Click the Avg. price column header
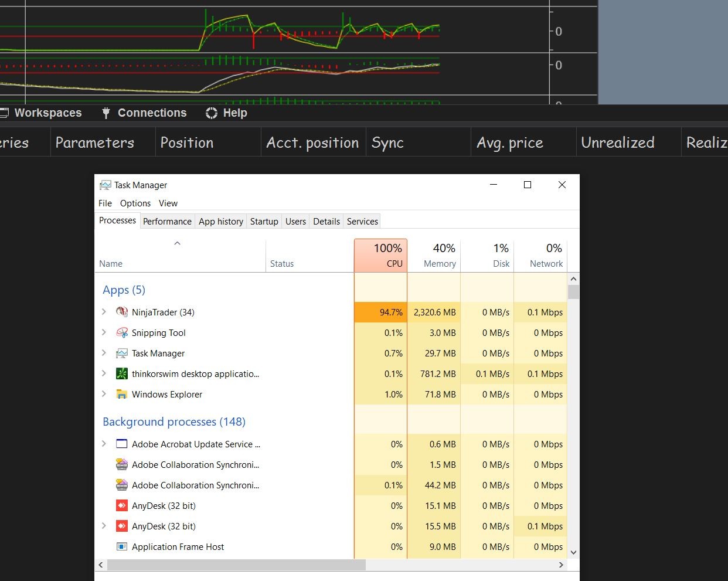The width and height of the screenshot is (728, 581). 523,142
